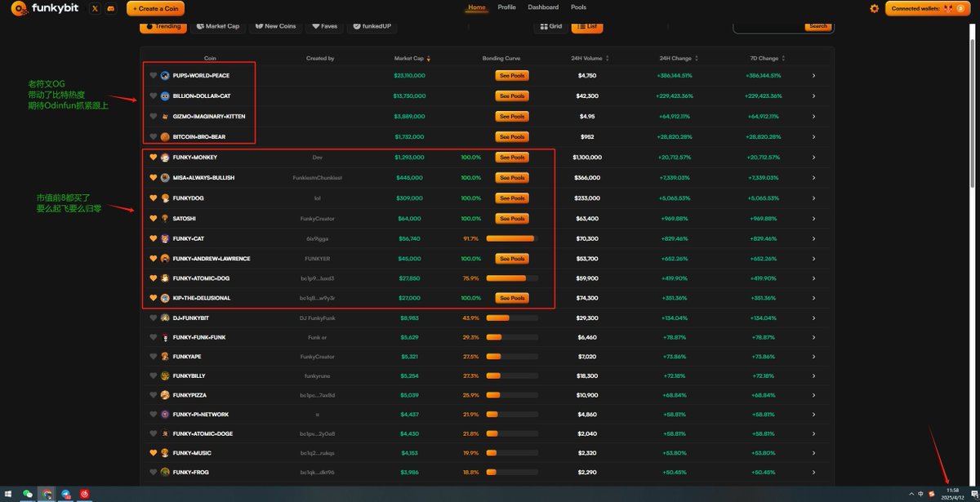Click the FUNKY•CAT bonding curve bar
Viewport: 980px width, 502px height.
click(x=512, y=238)
